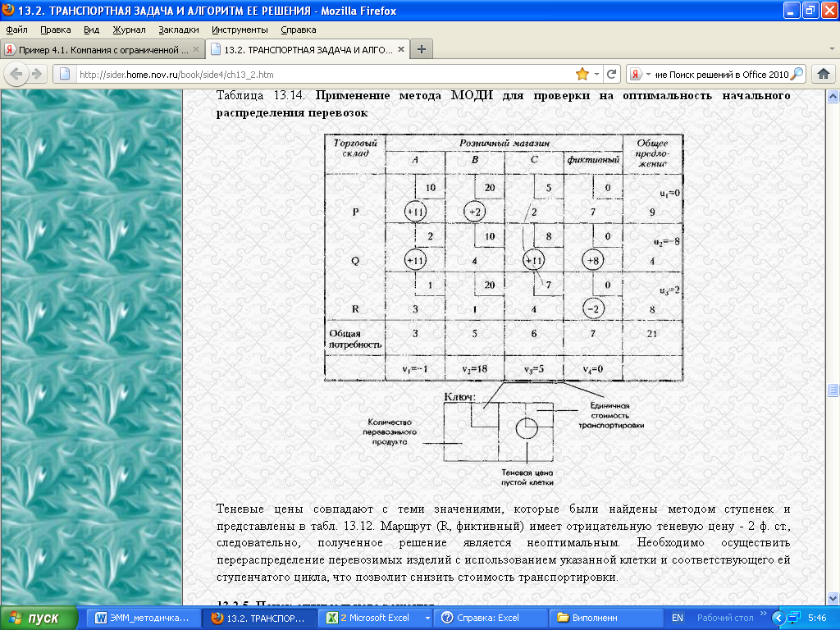Image resolution: width=840 pixels, height=630 pixels.
Task: Open Справка: Excel taskbar button
Action: [492, 619]
